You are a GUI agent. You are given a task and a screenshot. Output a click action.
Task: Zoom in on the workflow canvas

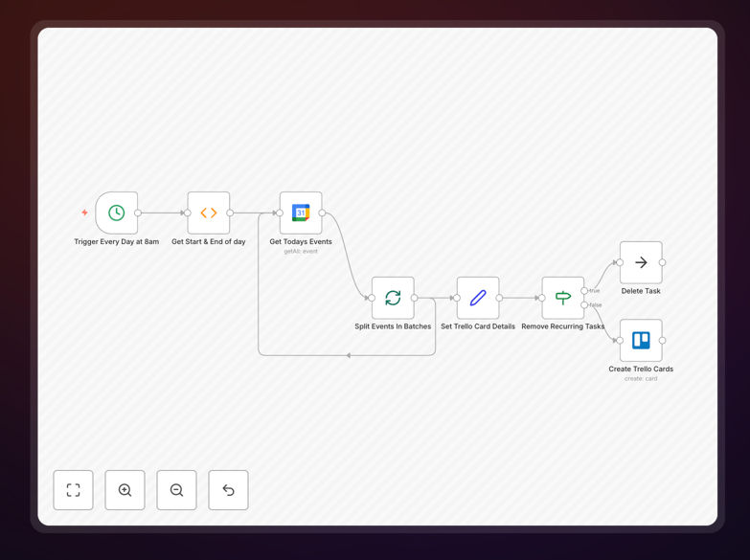[x=125, y=490]
